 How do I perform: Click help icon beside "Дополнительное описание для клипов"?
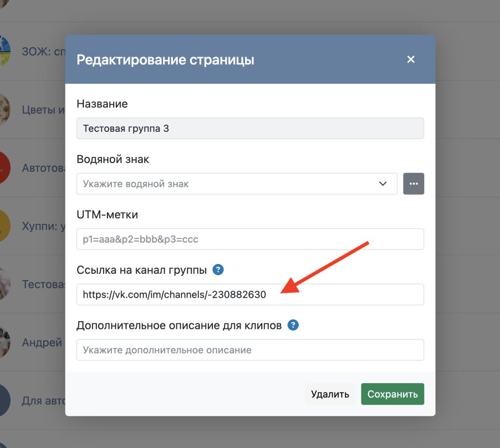pyautogui.click(x=293, y=325)
